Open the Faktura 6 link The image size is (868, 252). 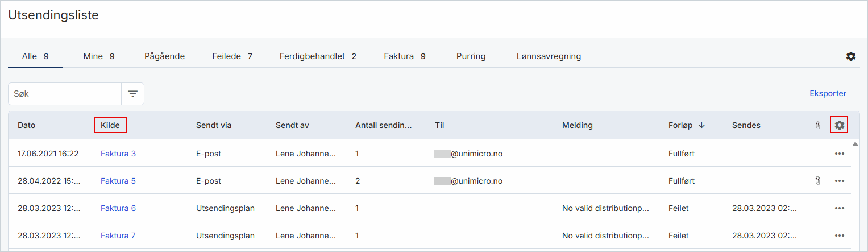pos(118,208)
